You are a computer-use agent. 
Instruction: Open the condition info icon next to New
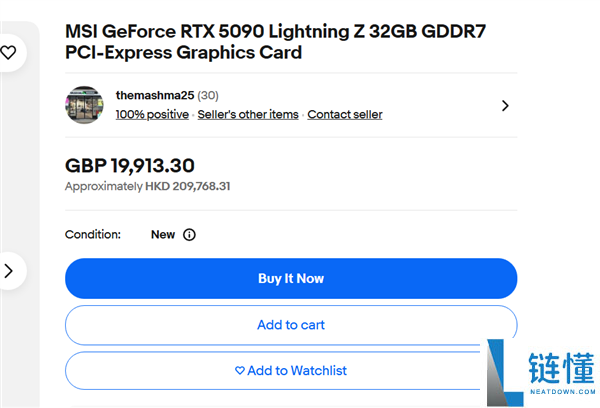(189, 235)
